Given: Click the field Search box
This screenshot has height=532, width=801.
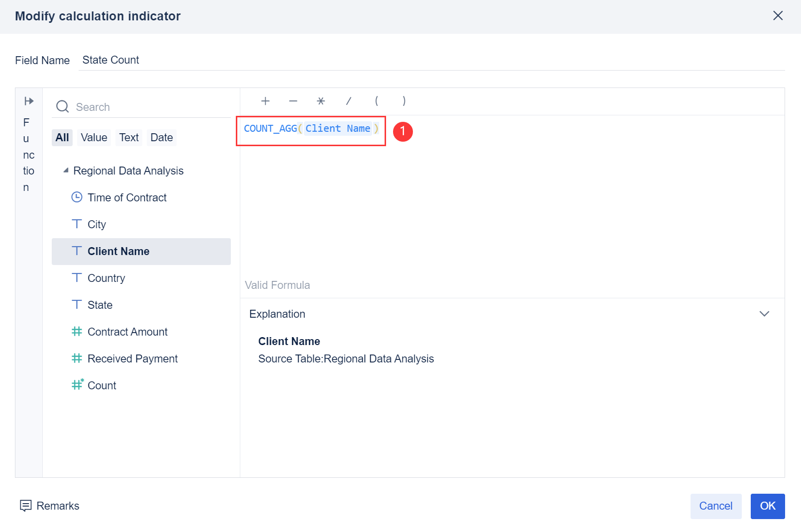Looking at the screenshot, I should pos(149,107).
